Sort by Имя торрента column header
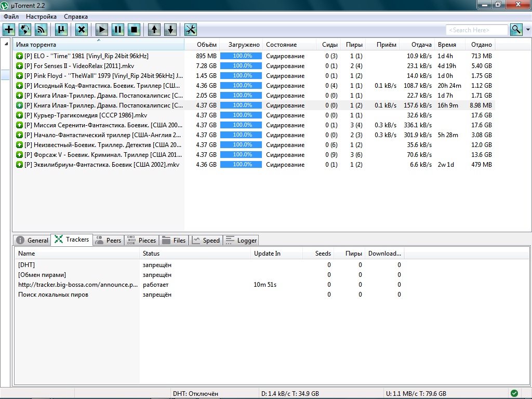Image resolution: width=532 pixels, height=399 pixels. click(98, 45)
